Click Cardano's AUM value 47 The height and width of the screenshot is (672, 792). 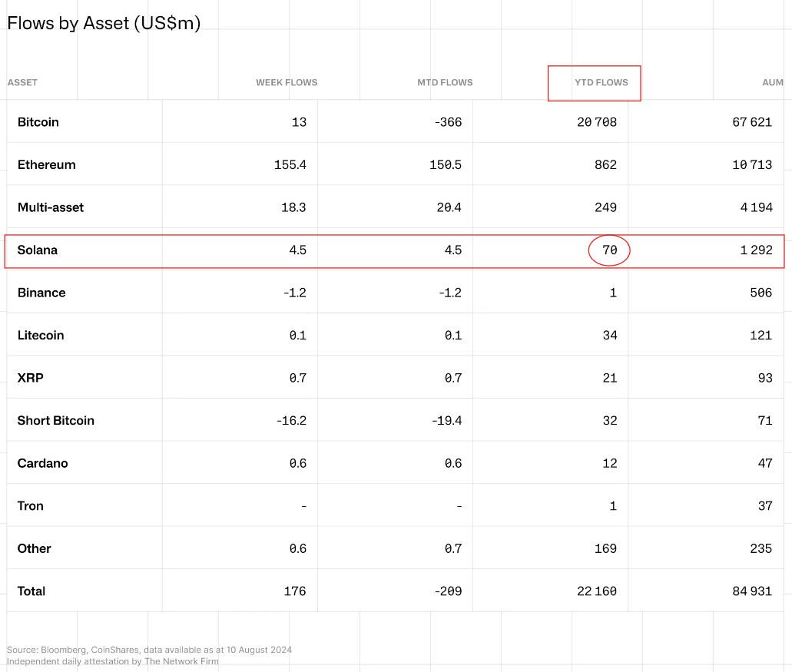(x=765, y=463)
